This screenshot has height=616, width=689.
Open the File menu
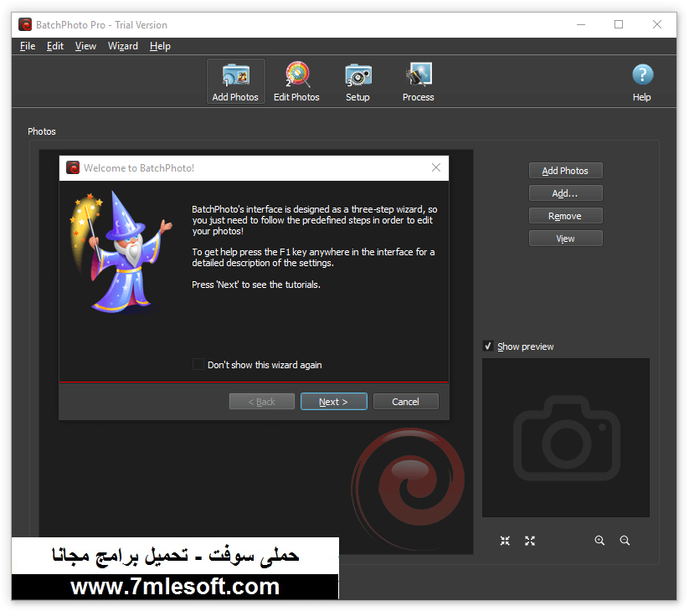28,46
